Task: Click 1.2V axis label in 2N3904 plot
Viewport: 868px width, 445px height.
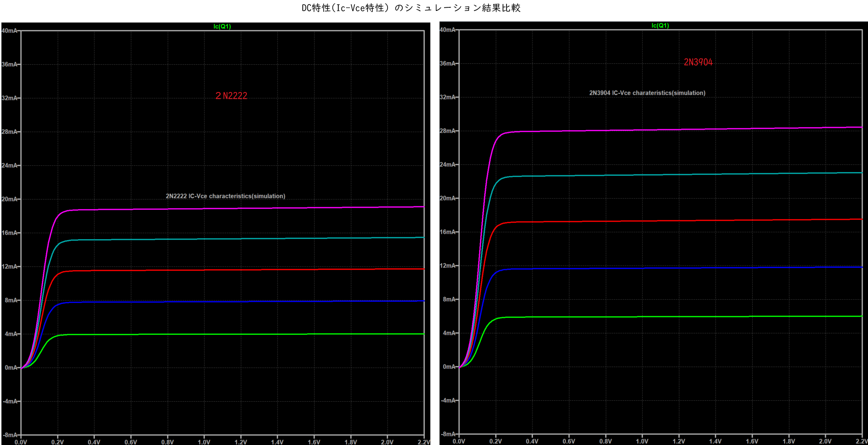Action: pyautogui.click(x=679, y=442)
